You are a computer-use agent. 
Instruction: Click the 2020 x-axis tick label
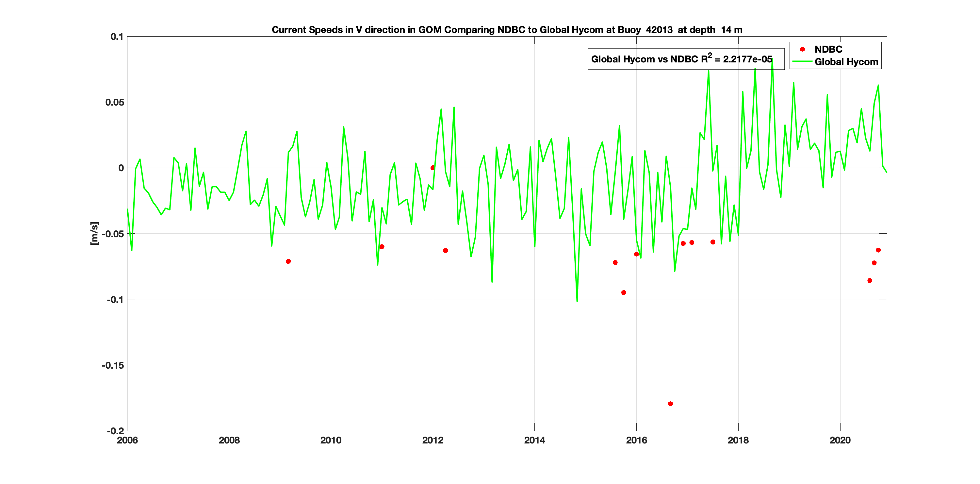(840, 440)
